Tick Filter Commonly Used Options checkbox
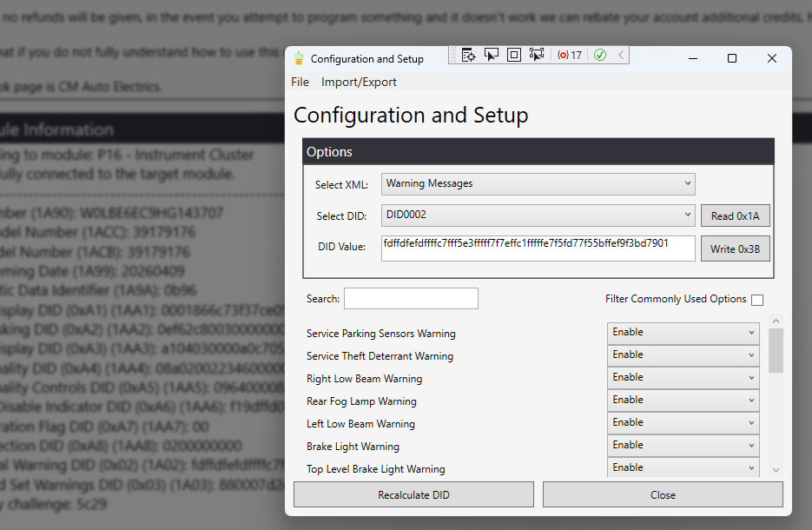Screen dimensions: 812x530 click(x=757, y=300)
